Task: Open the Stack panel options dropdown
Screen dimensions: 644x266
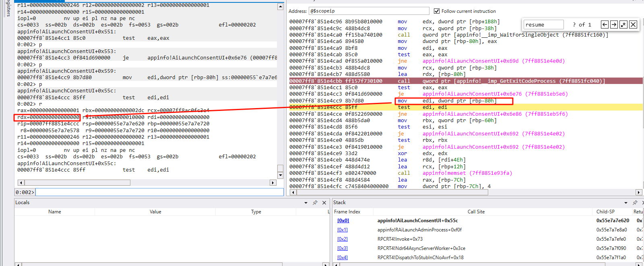Action: tap(626, 203)
